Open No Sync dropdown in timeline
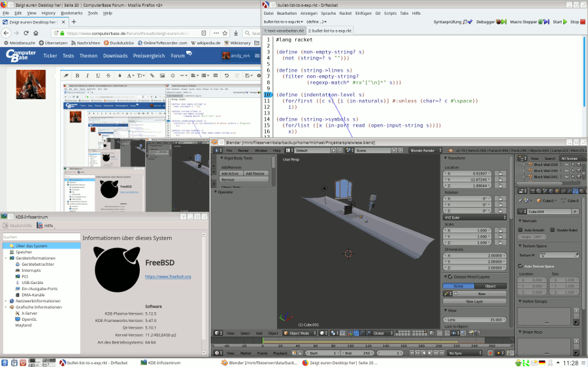This screenshot has height=367, width=588. 465,353
